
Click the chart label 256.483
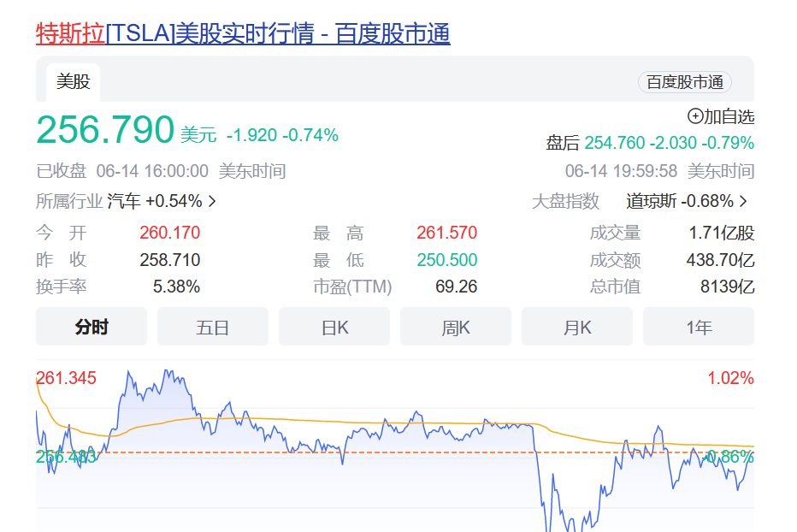66,458
